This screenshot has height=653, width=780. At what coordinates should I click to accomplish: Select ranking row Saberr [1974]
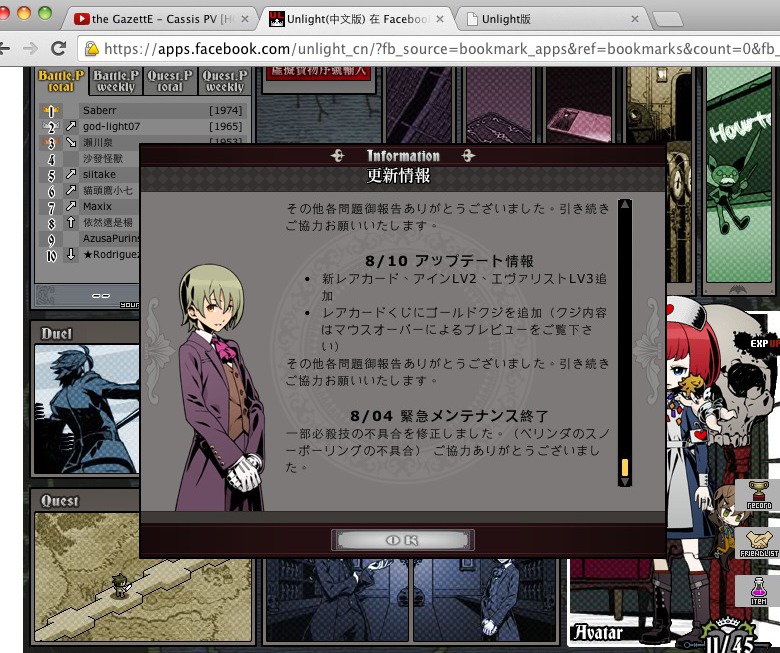(143, 110)
